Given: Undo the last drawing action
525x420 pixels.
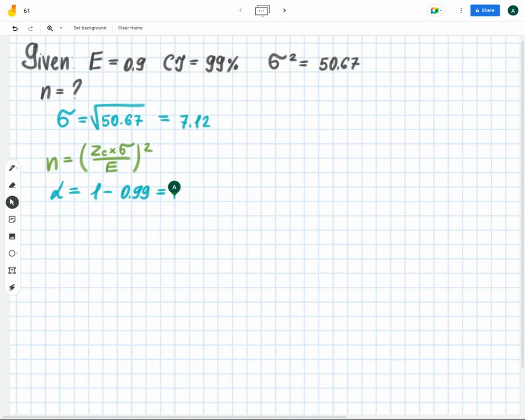Looking at the screenshot, I should click(x=15, y=28).
